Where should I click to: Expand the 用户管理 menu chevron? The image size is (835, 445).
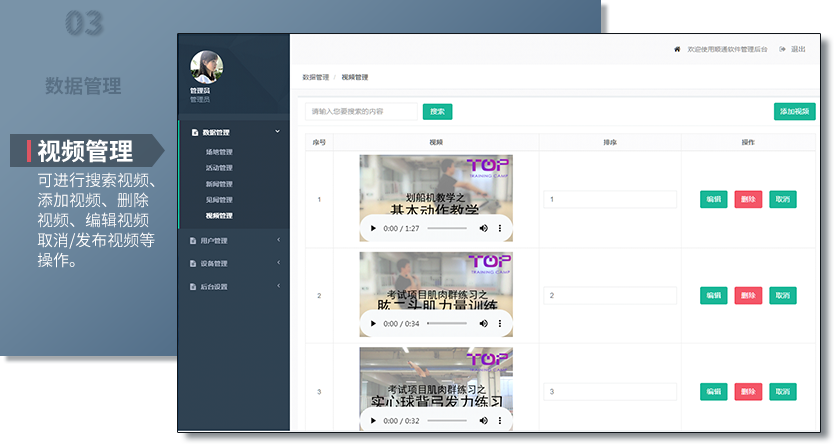point(277,240)
